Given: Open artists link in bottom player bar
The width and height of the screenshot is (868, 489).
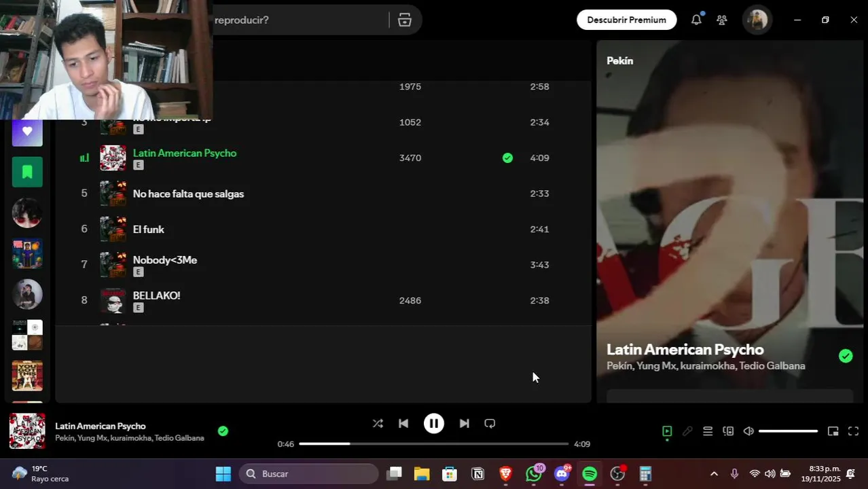Looking at the screenshot, I should click(130, 438).
